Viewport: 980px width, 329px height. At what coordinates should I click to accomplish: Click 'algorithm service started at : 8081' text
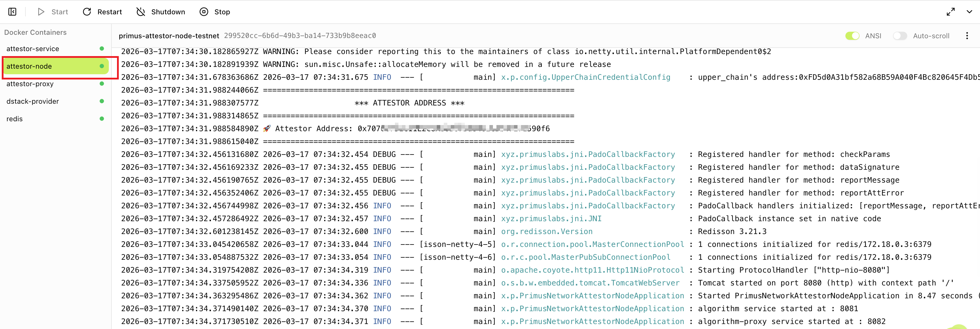(778, 309)
